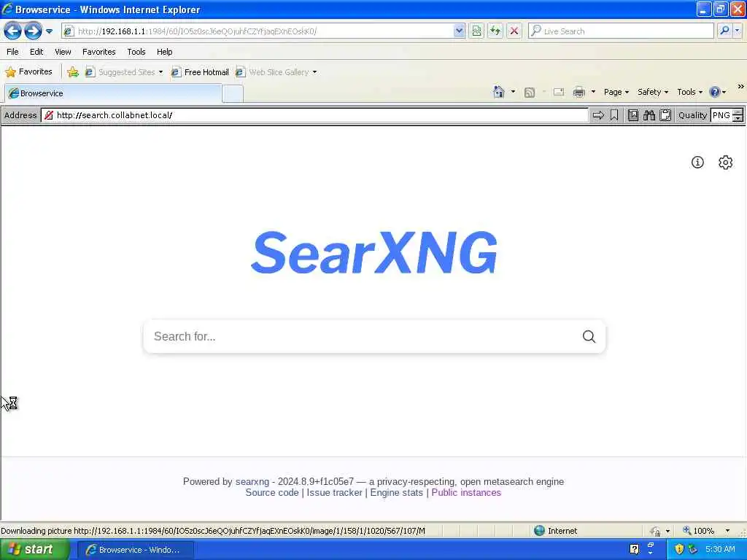Select Browservice window in taskbar

(135, 550)
